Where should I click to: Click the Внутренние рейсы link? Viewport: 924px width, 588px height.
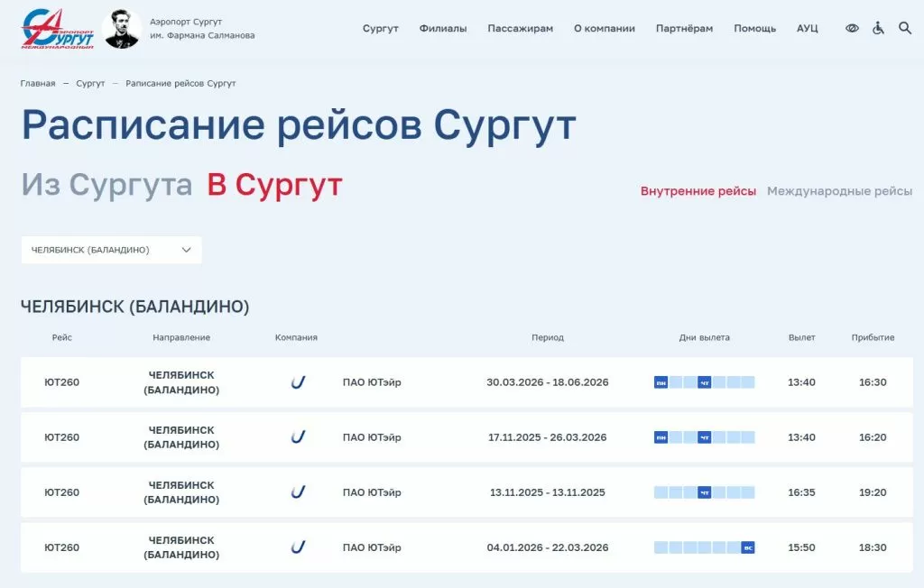point(698,190)
